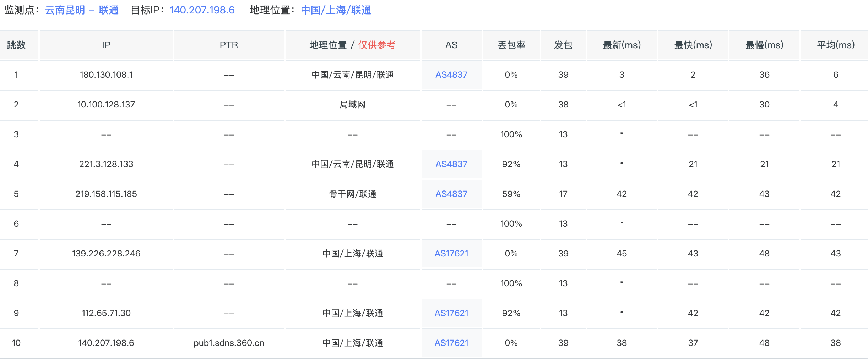This screenshot has height=359, width=868.
Task: Select hop 1 IP address 180.130.108.1
Action: 106,74
